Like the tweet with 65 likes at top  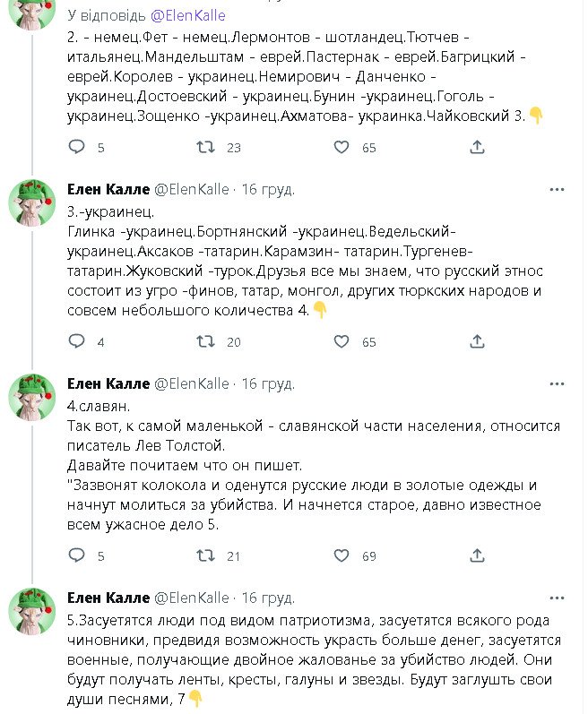pos(342,147)
